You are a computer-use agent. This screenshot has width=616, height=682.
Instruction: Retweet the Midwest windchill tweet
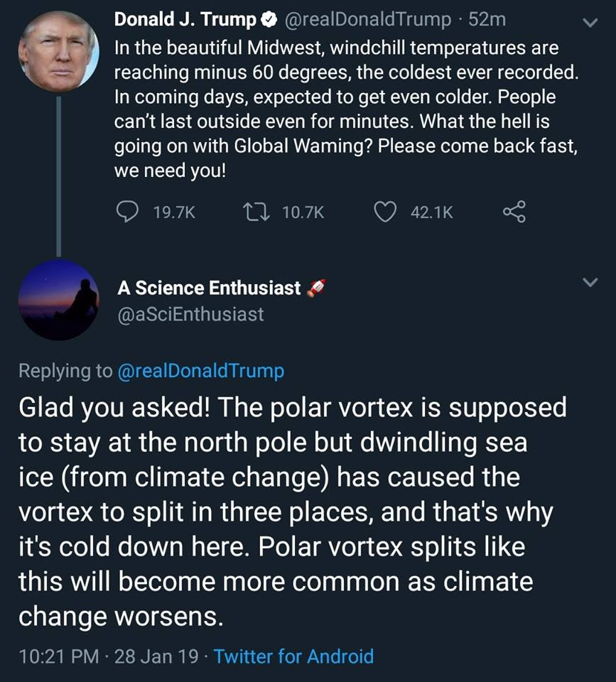[256, 212]
